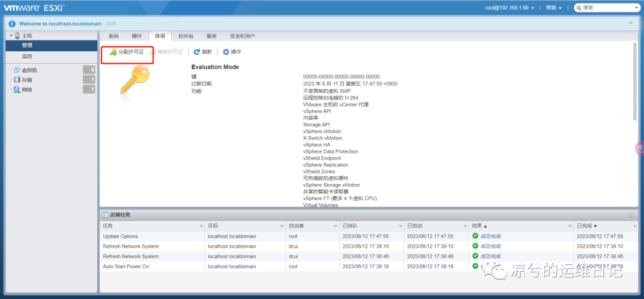Click the 存储 count badge
The image size is (644, 299).
point(89,80)
